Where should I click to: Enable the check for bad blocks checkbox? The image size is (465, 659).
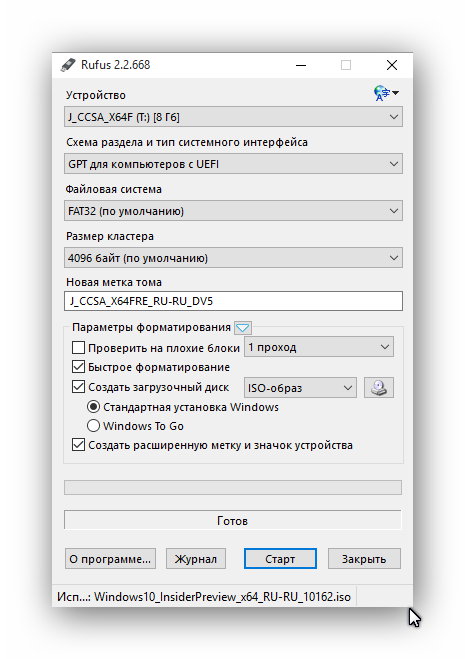point(78,348)
